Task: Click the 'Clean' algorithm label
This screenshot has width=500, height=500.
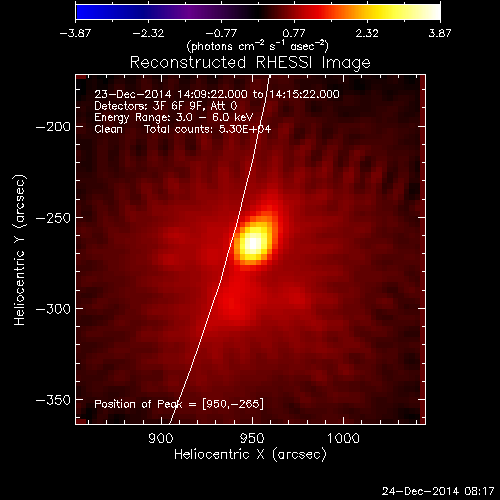Action: pos(108,129)
